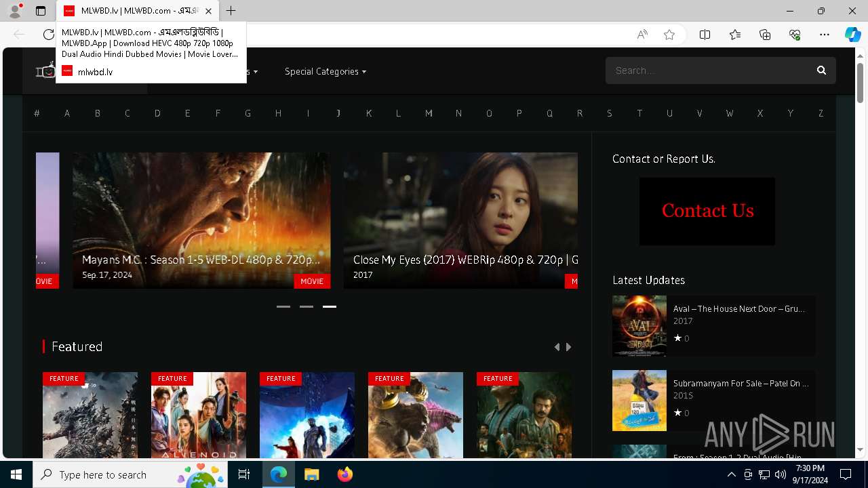This screenshot has width=868, height=488.
Task: Filter titles by letter K
Action: click(x=368, y=113)
